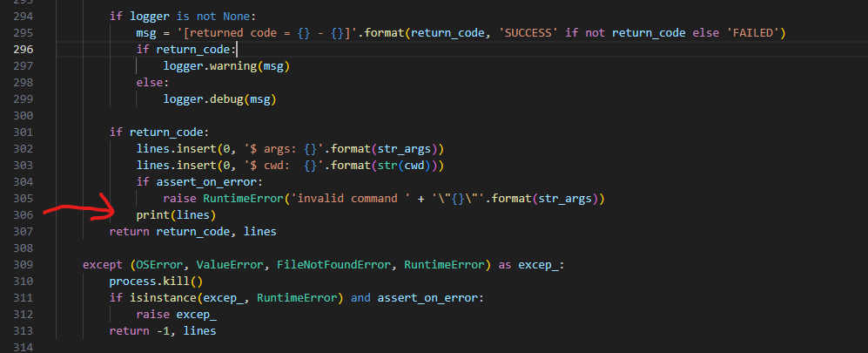Click line number 305 in the gutter
Screen dimensions: 868x353
coord(24,199)
